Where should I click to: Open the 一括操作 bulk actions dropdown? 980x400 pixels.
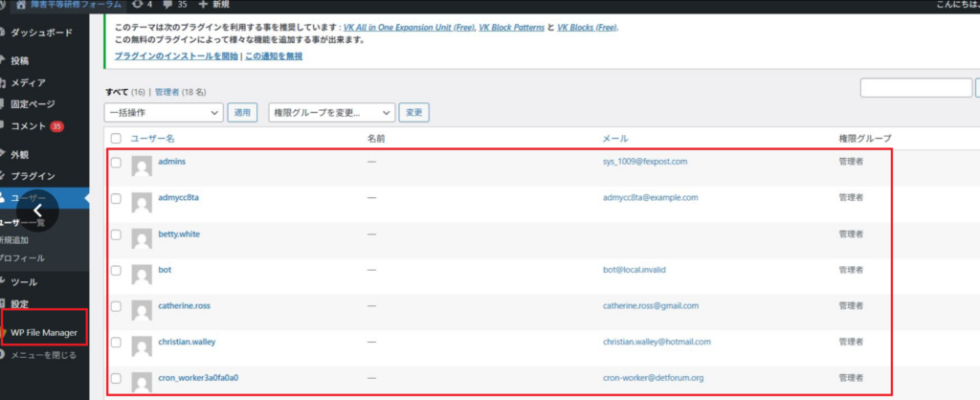(164, 113)
